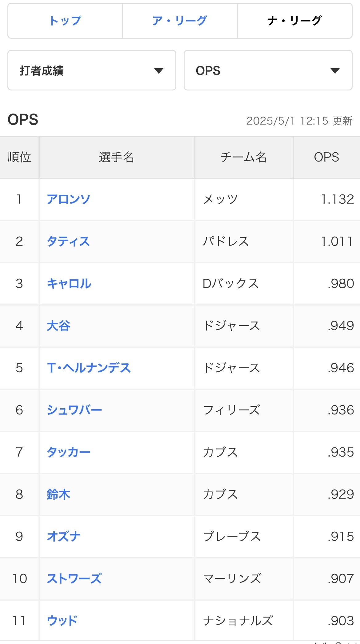Select the ナ・リーグ tab
360x644 pixels.
(x=294, y=21)
